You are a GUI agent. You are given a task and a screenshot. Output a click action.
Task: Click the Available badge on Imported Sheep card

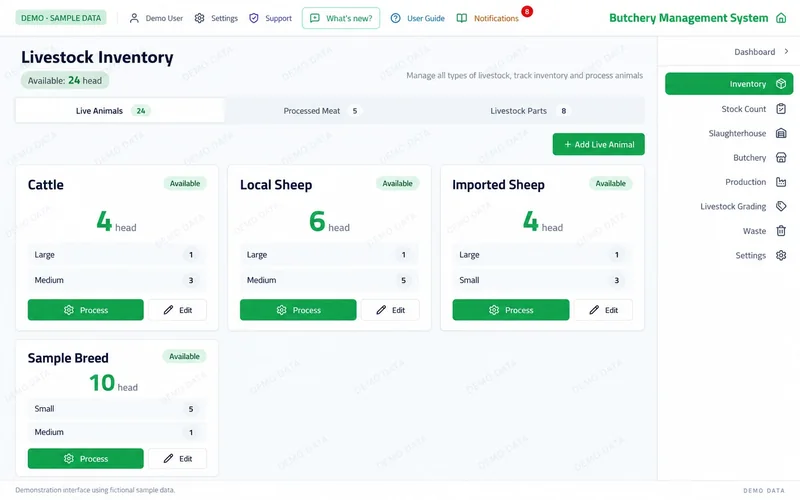point(610,183)
